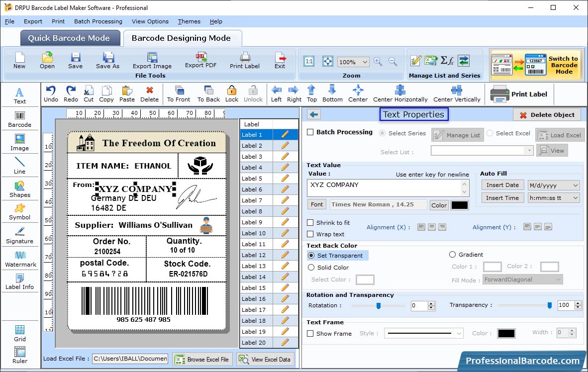Screen dimensions: 588x372
Task: Align object Center Vertically
Action: [x=457, y=94]
